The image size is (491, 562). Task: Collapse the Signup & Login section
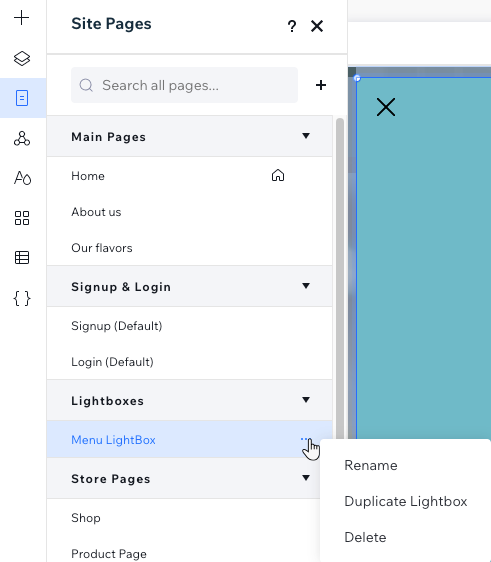click(306, 286)
